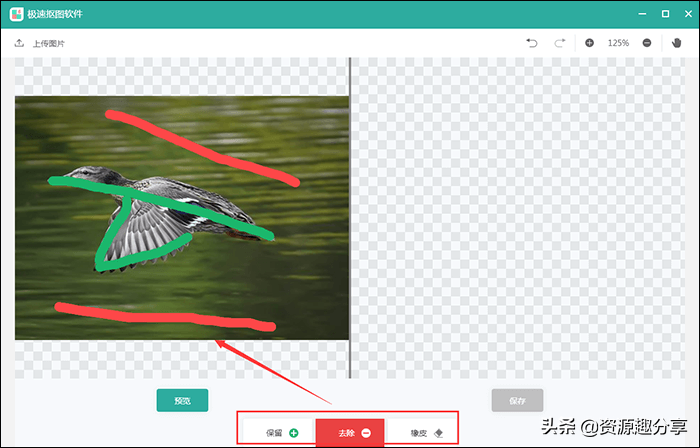Activate the 橡皮 eraser tool

pos(421,432)
